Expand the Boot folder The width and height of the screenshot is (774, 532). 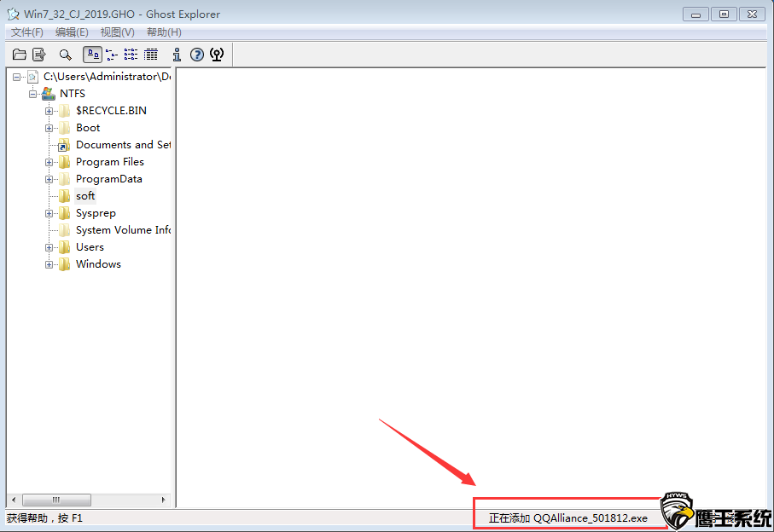[x=49, y=128]
